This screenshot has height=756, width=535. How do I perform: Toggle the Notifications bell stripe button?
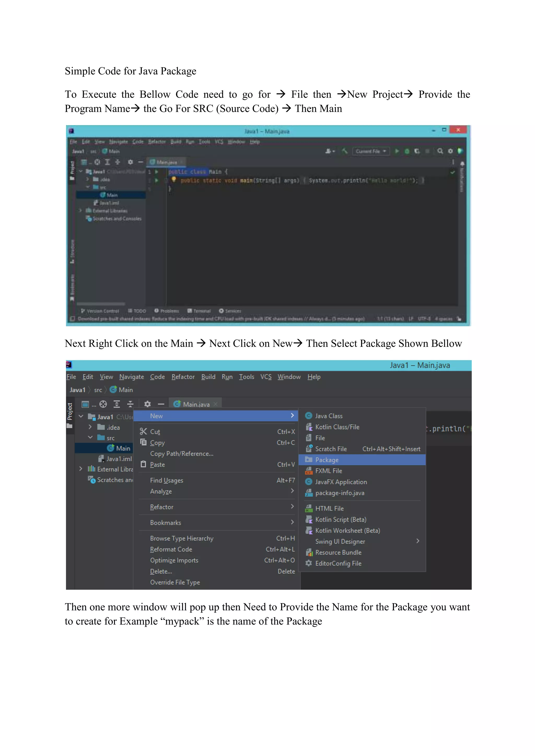[462, 176]
